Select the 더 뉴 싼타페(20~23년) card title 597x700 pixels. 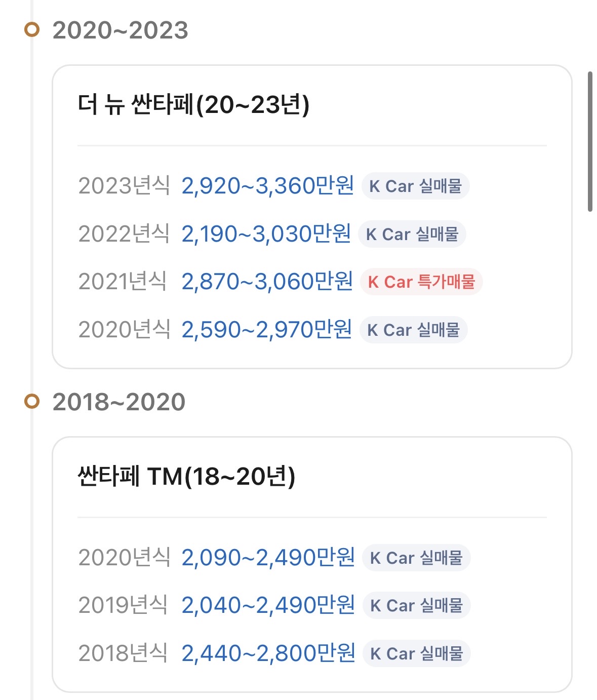click(x=193, y=105)
